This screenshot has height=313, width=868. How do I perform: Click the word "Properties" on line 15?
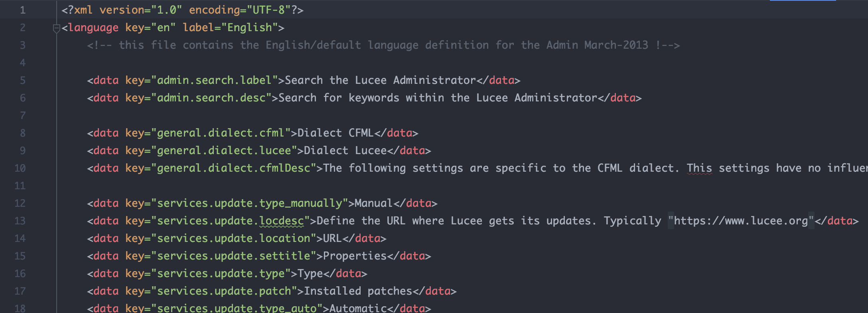point(355,256)
